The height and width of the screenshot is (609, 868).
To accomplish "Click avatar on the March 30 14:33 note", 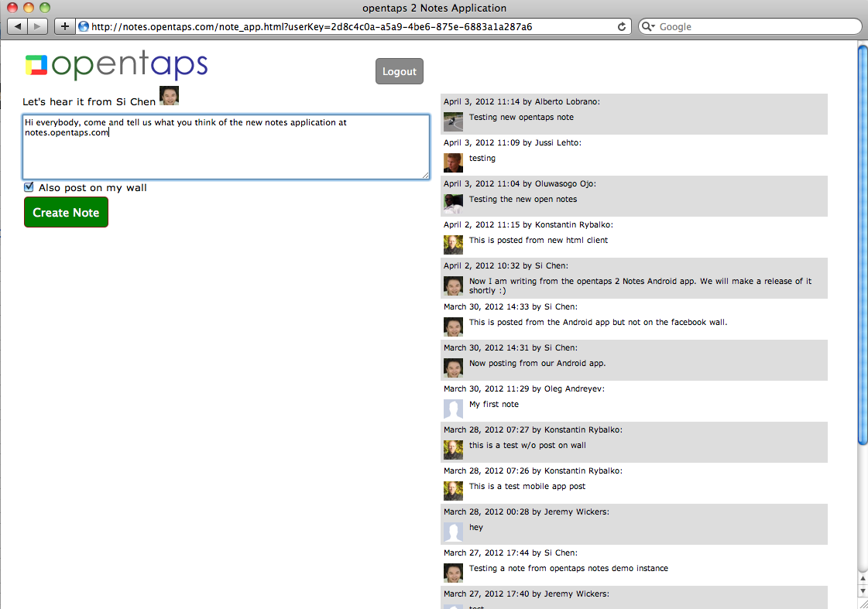I will coord(453,327).
